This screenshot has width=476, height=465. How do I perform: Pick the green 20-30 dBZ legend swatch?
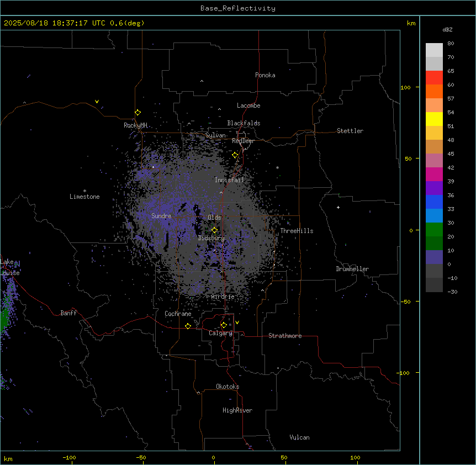(x=434, y=230)
